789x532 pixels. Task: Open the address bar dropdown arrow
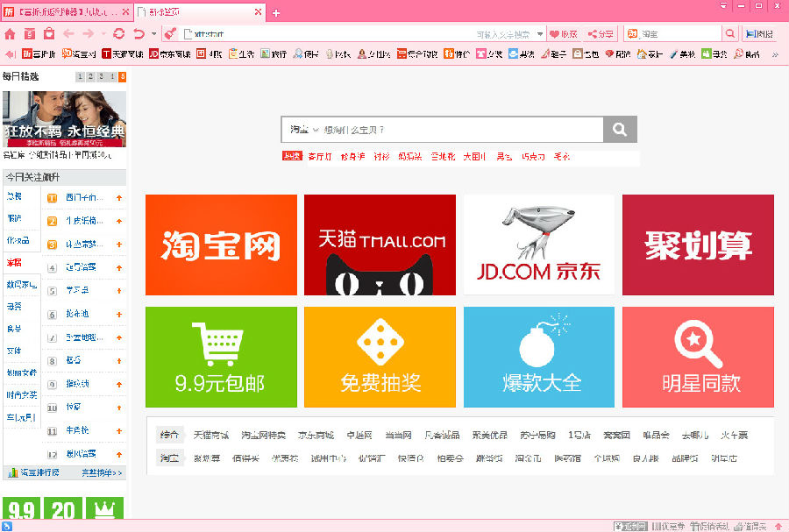(540, 34)
